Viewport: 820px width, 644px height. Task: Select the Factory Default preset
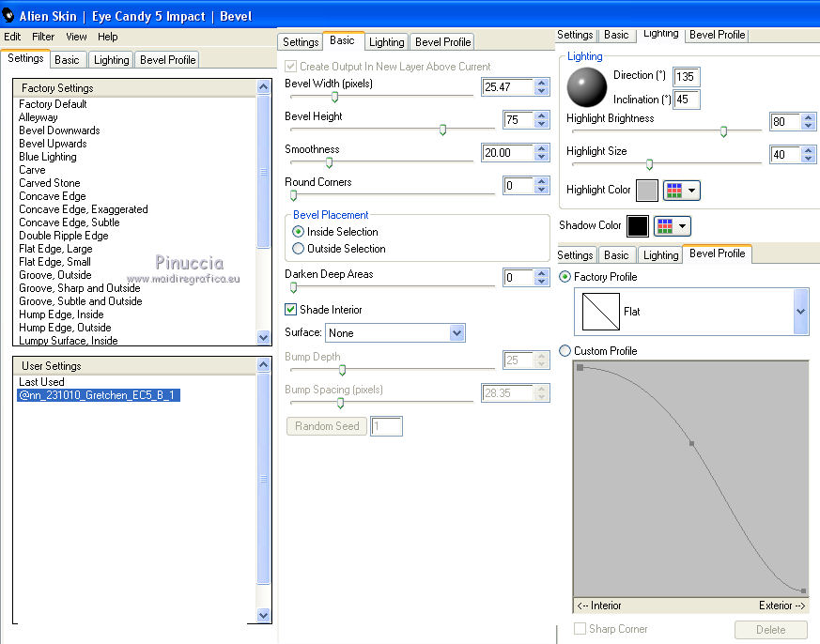click(53, 104)
